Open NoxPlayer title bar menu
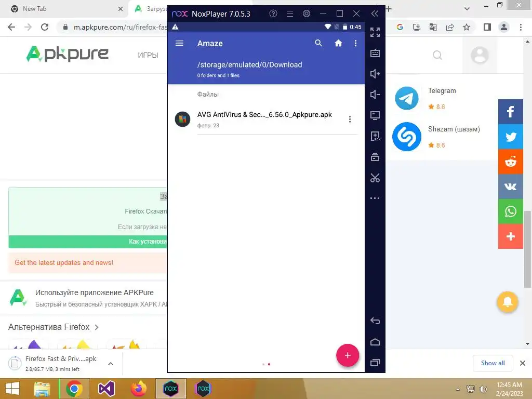 click(x=290, y=14)
